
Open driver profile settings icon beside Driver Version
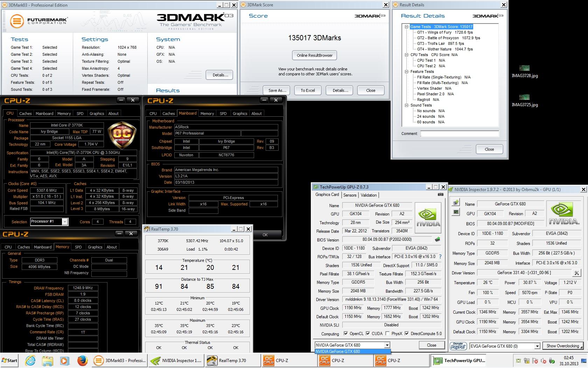576,273
